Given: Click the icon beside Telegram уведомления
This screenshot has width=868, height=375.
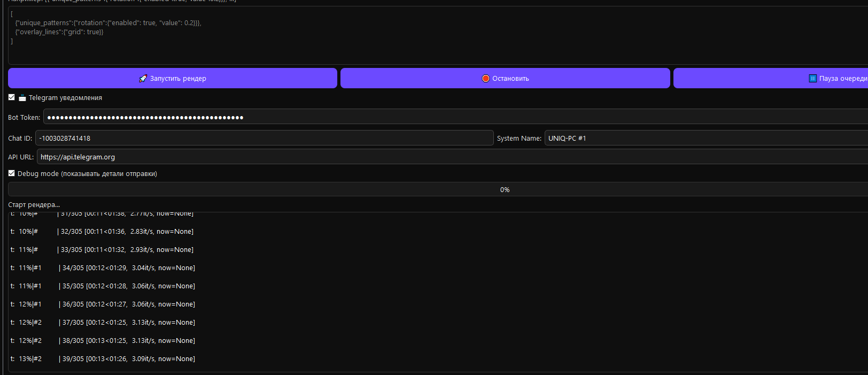Looking at the screenshot, I should (22, 98).
